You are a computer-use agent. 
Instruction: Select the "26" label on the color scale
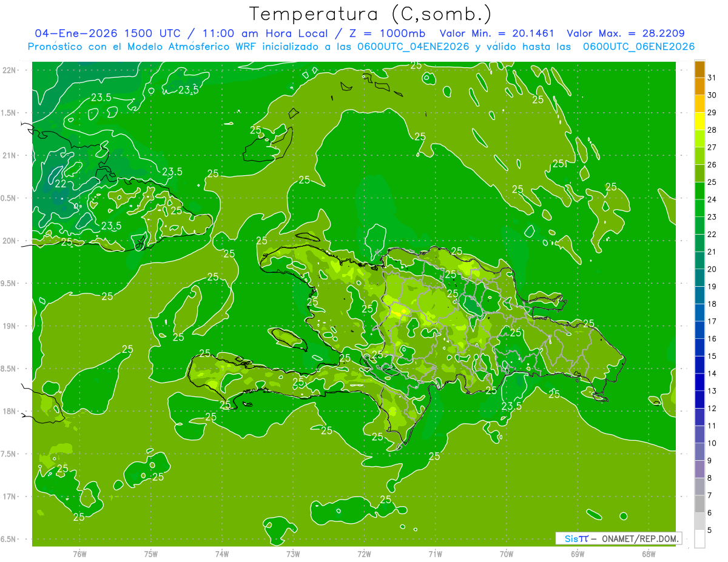tap(712, 164)
